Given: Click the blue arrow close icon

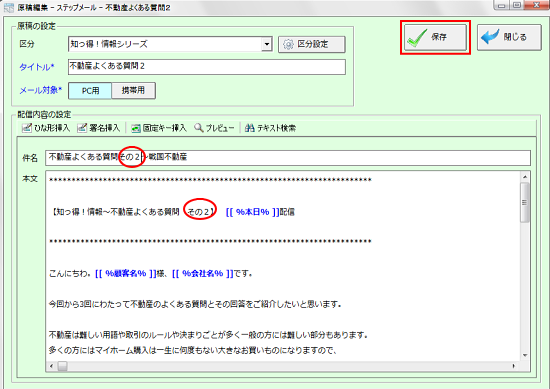Looking at the screenshot, I should pos(490,36).
